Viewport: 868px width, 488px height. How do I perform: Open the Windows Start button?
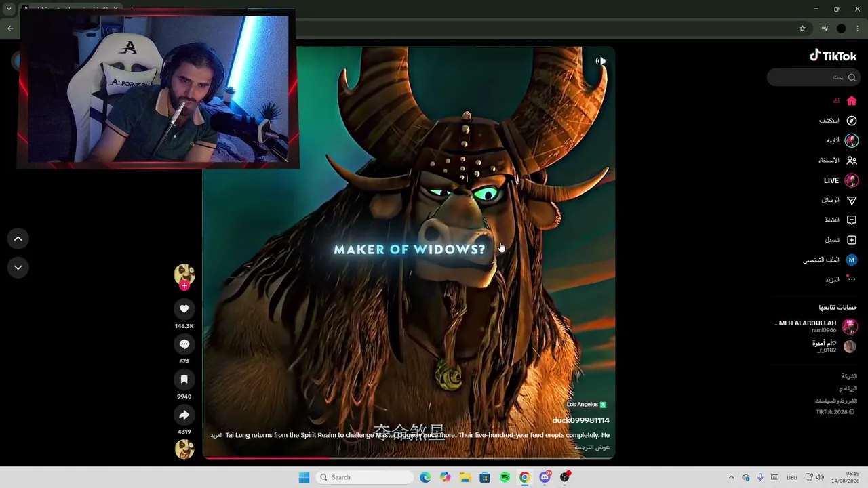click(304, 477)
